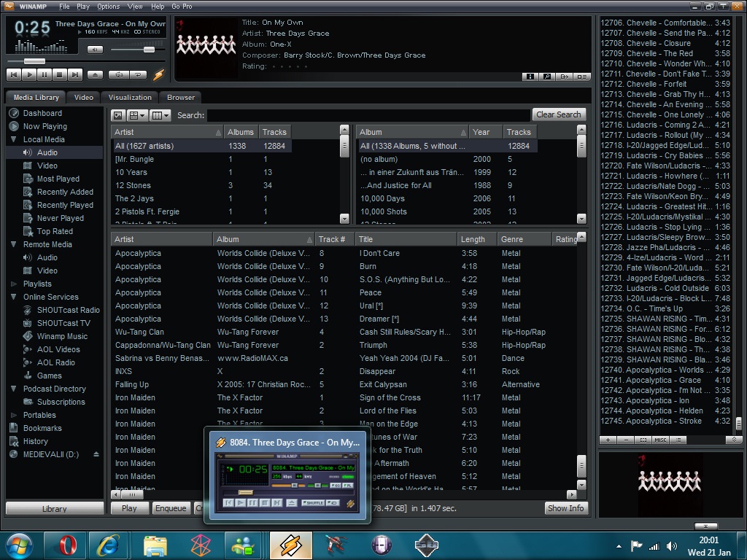This screenshot has height=560, width=747.
Task: Eject the MEDIEVALII (D:) drive
Action: [x=96, y=454]
